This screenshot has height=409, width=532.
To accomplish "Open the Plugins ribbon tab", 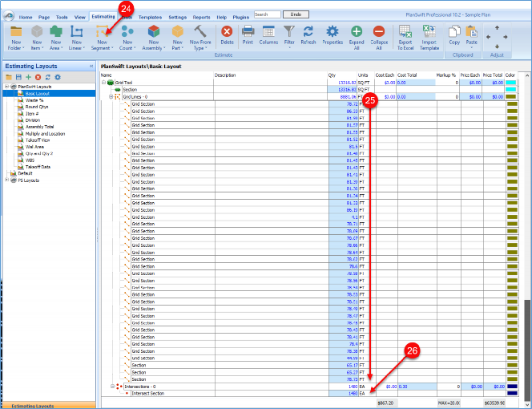I will pyautogui.click(x=241, y=17).
